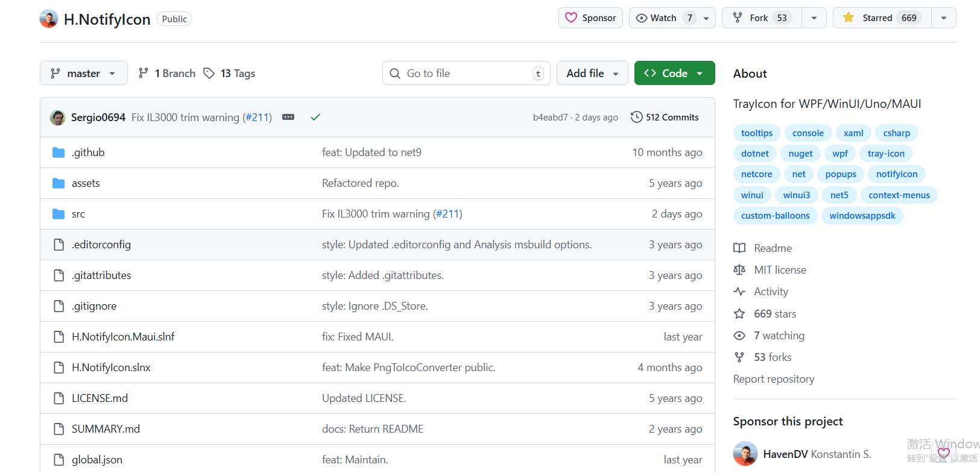
Task: Click the LICENSE.md file icon
Action: [58, 398]
